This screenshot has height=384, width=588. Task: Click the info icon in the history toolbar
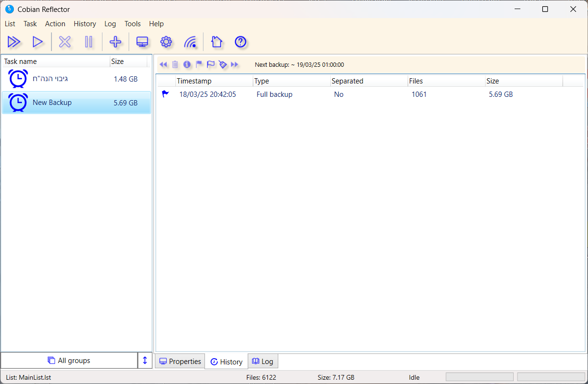click(x=187, y=64)
